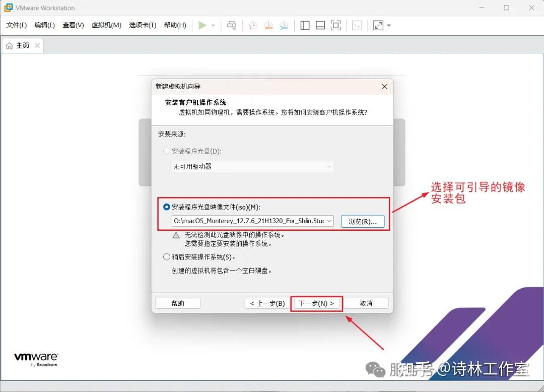The height and width of the screenshot is (392, 544).
Task: Click the 安装客户机操作系统 heading
Action: click(195, 102)
